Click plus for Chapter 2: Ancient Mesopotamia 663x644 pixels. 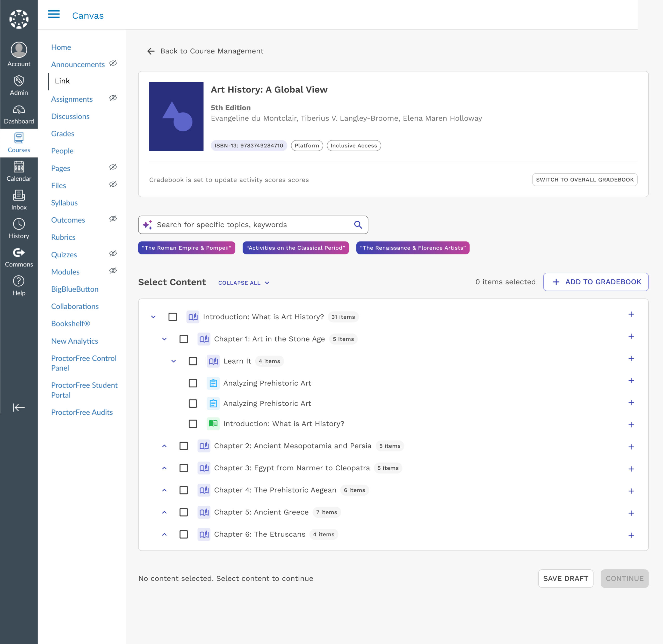631,447
